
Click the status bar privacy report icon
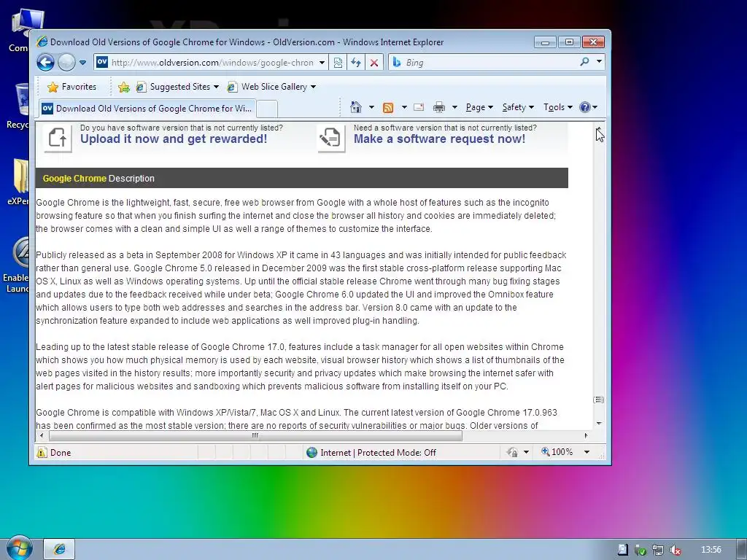(x=513, y=452)
